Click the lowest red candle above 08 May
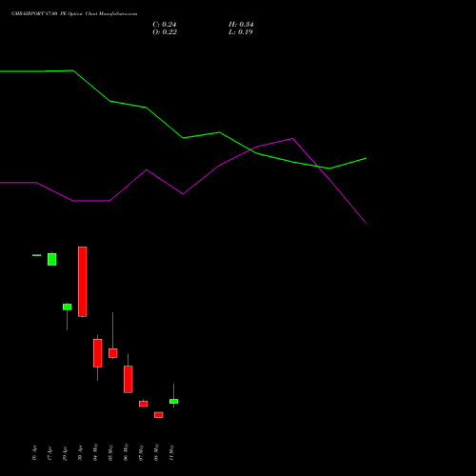476x476 pixels. (159, 415)
